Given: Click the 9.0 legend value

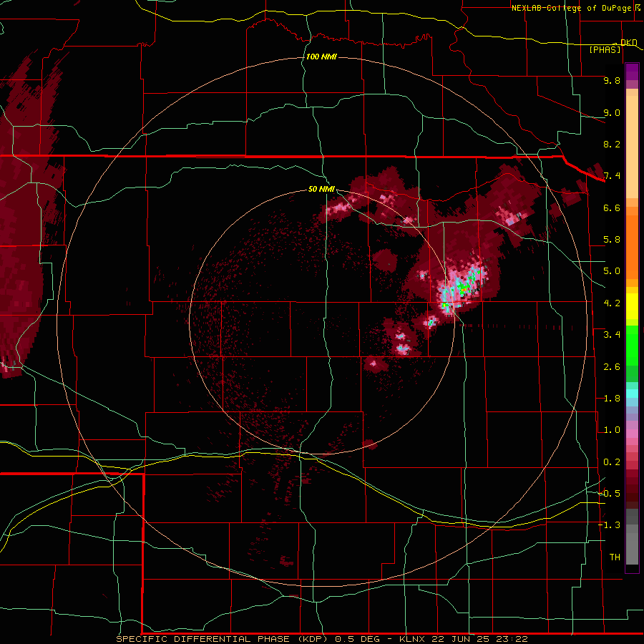Looking at the screenshot, I should tap(612, 112).
